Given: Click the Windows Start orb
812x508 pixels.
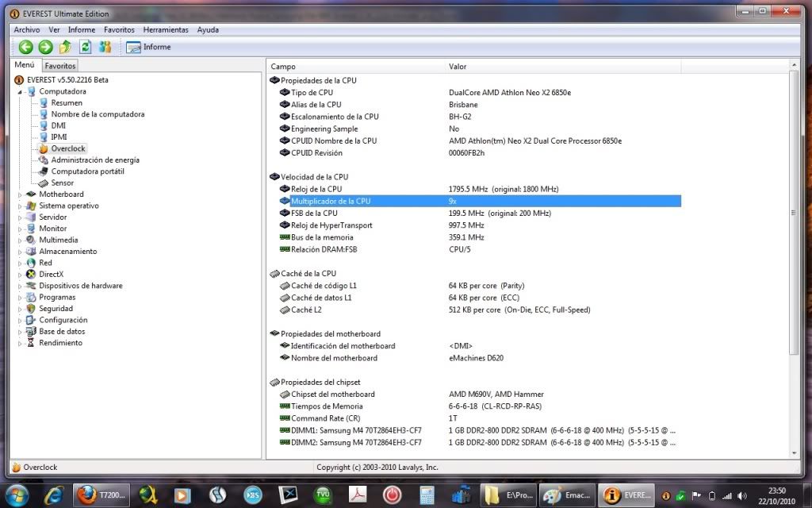Looking at the screenshot, I should click(17, 495).
